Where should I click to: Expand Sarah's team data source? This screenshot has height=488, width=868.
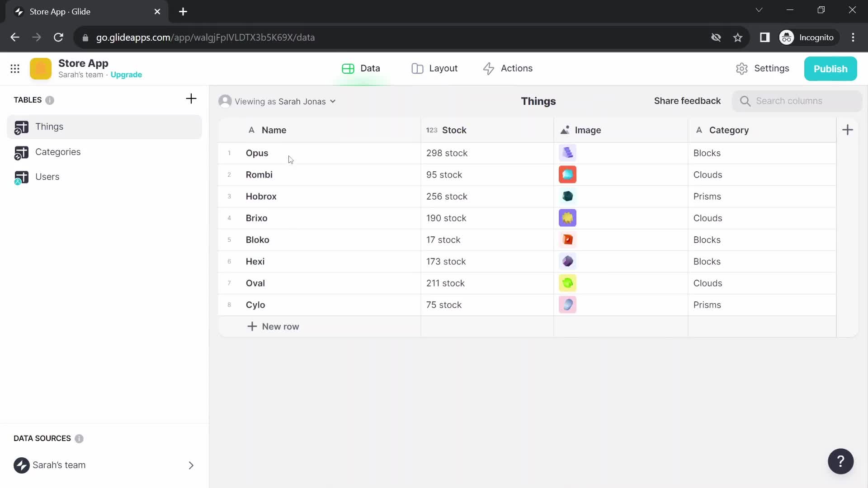(x=191, y=465)
